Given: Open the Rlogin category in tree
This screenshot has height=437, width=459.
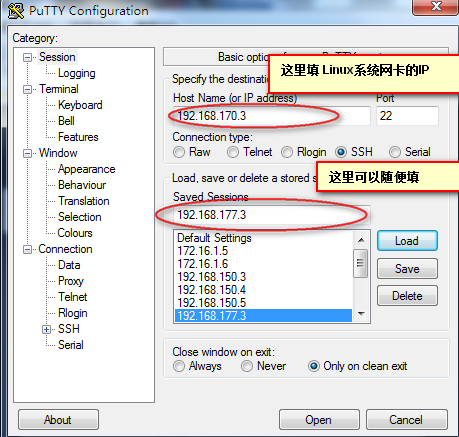Looking at the screenshot, I should 73,313.
